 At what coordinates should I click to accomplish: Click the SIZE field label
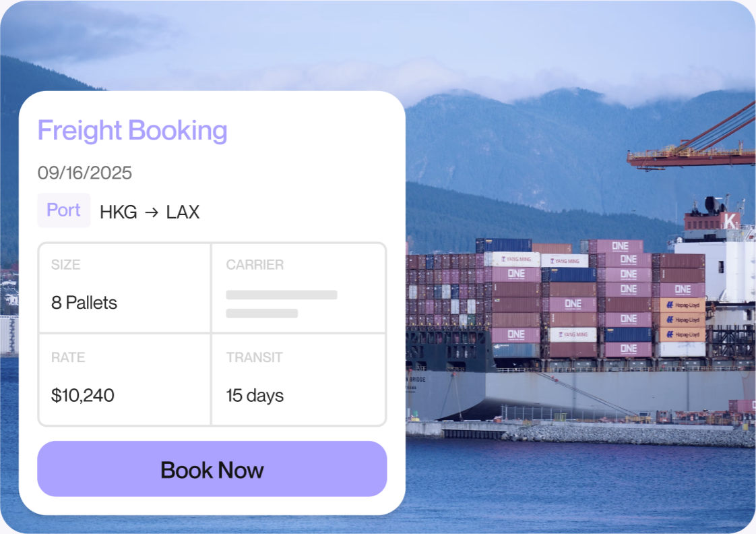click(x=64, y=265)
